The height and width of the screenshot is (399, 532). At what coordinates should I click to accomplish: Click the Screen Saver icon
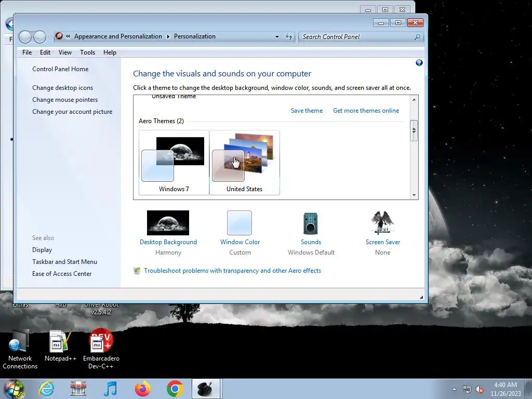[382, 222]
